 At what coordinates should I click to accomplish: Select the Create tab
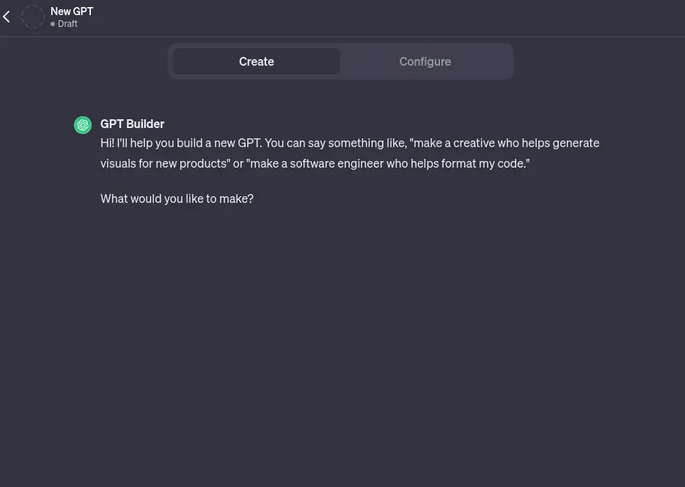[x=256, y=62]
